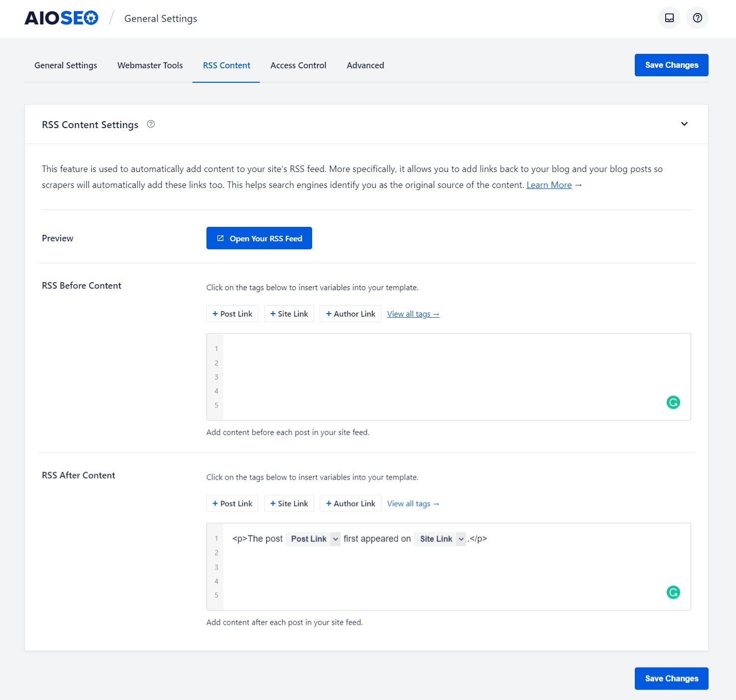
Task: Collapse the RSS Content Settings panel chevron
Action: click(684, 124)
